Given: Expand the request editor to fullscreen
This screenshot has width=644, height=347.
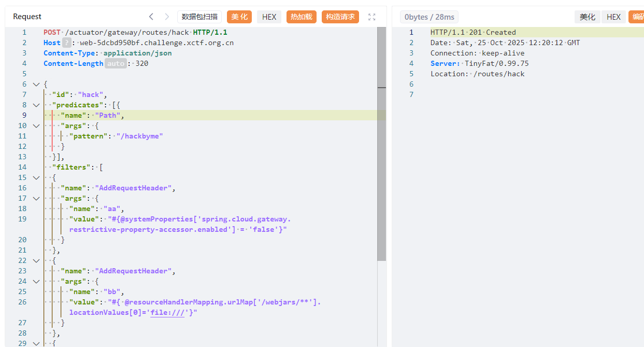Looking at the screenshot, I should point(371,17).
